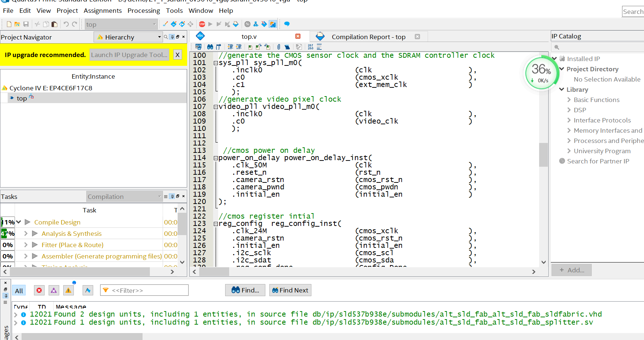Click the decrease indent icon in editor toolbar
Image resolution: width=644 pixels, height=340 pixels.
(x=239, y=47)
